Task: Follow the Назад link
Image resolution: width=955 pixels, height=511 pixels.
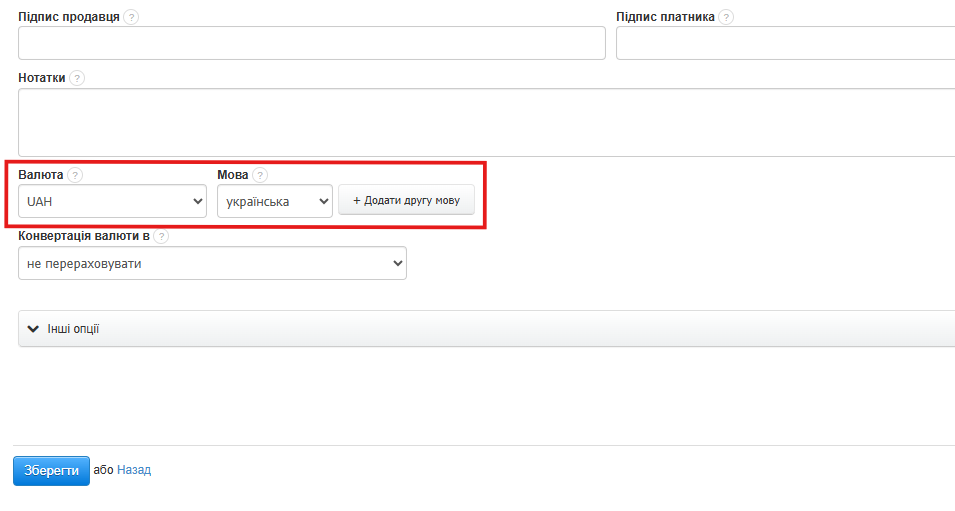Action: click(134, 470)
